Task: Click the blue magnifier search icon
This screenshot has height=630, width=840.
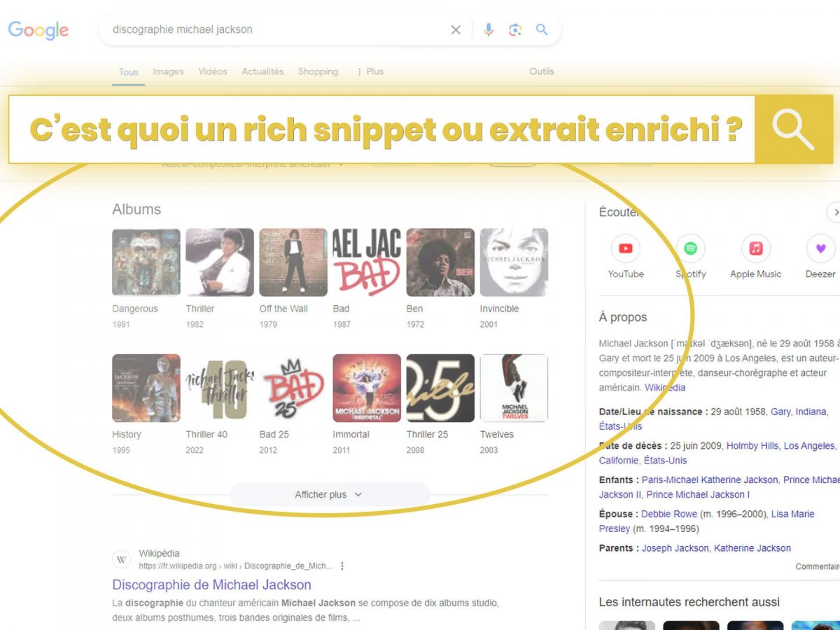Action: point(542,29)
